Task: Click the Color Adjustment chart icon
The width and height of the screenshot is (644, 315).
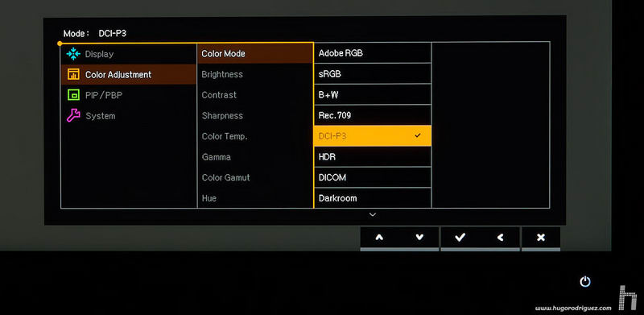Action: pos(73,74)
